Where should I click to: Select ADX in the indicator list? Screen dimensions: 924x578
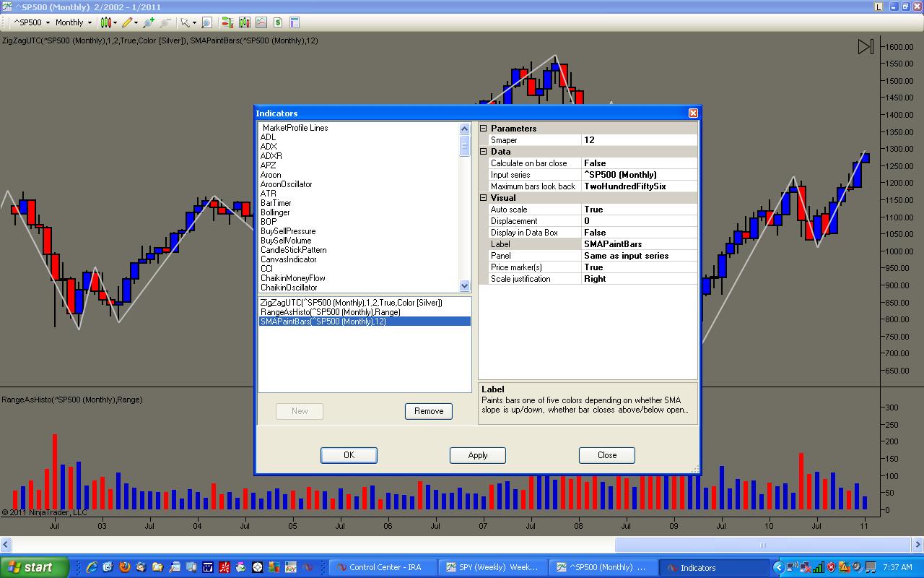pyautogui.click(x=269, y=147)
